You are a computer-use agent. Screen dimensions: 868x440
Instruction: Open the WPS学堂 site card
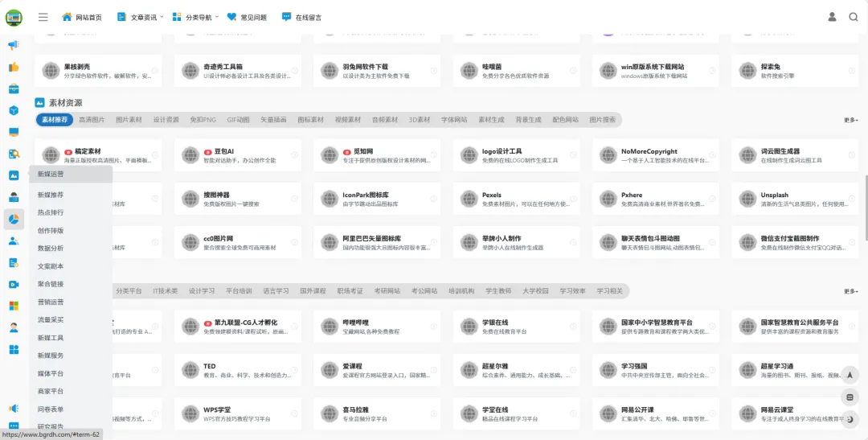tap(238, 414)
